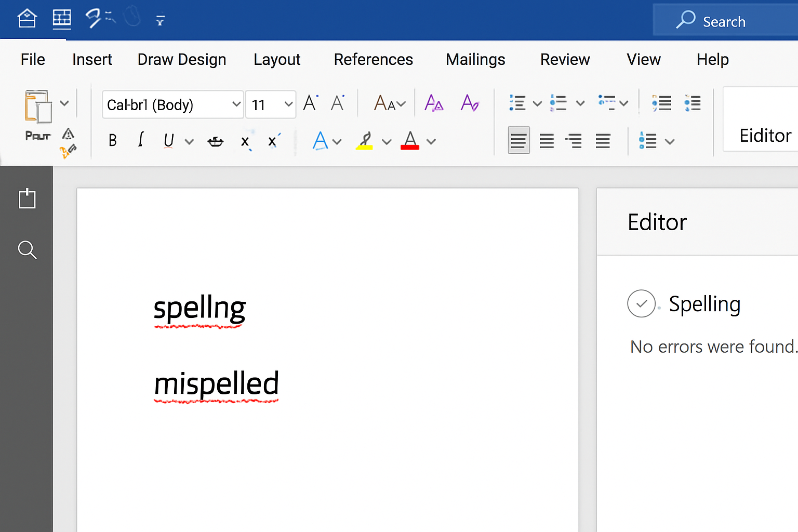
Task: Decrease font size with smaller A icon
Action: pos(338,103)
